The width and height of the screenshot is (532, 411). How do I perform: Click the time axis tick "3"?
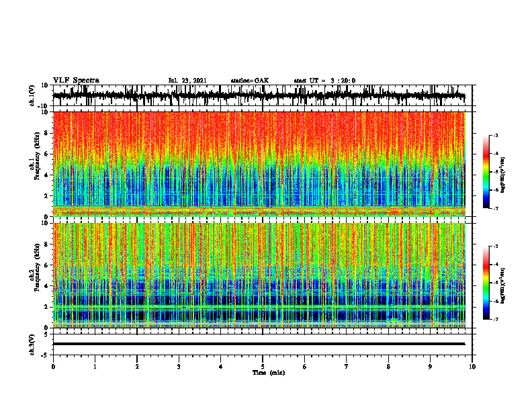pos(179,367)
